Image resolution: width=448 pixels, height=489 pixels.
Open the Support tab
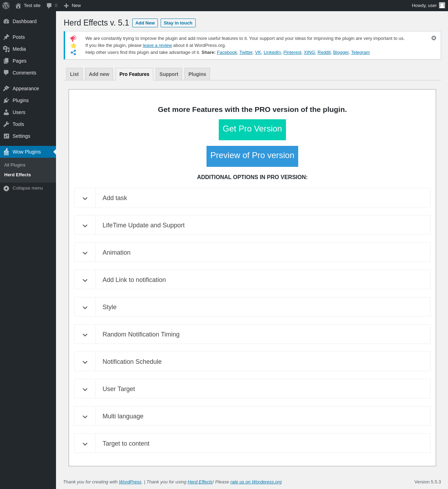tap(169, 74)
